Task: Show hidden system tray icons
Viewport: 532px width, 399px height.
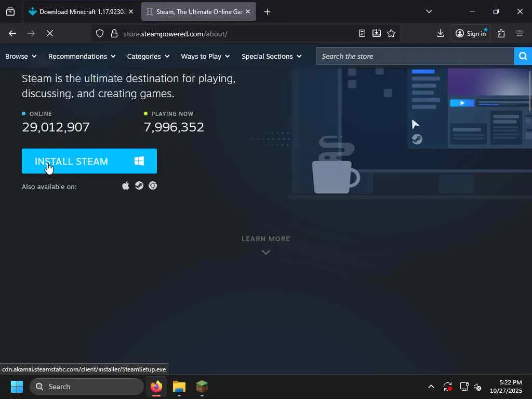Action: point(431,387)
